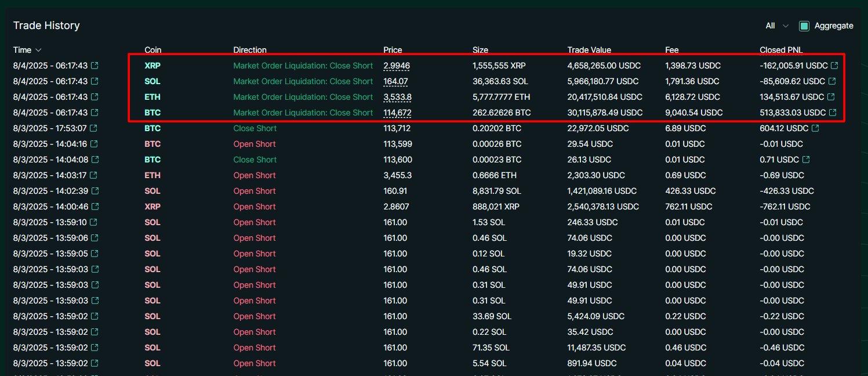Open explorer icon for 8/3/2025 17:53:07 trade
The image size is (868, 376).
point(94,128)
